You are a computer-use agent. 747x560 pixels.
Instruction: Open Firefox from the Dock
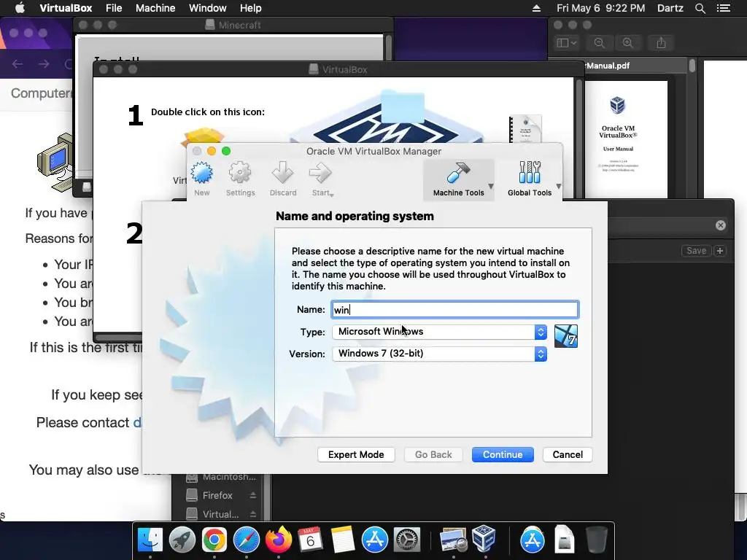[278, 540]
